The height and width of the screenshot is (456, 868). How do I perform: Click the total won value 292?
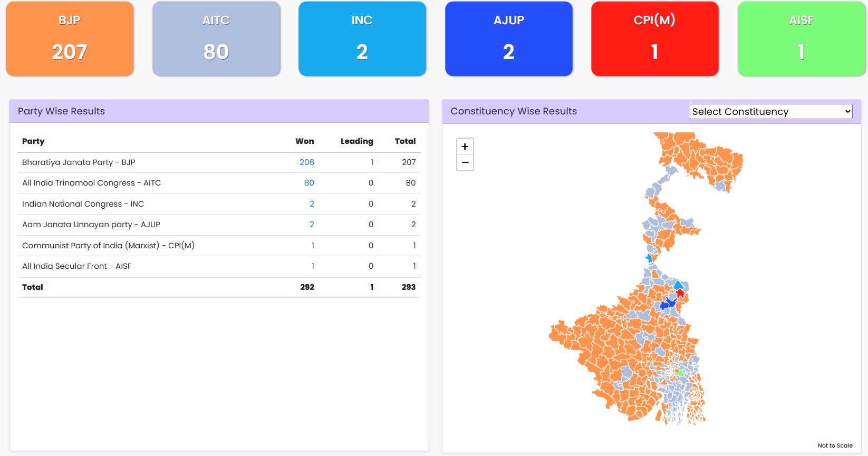307,287
